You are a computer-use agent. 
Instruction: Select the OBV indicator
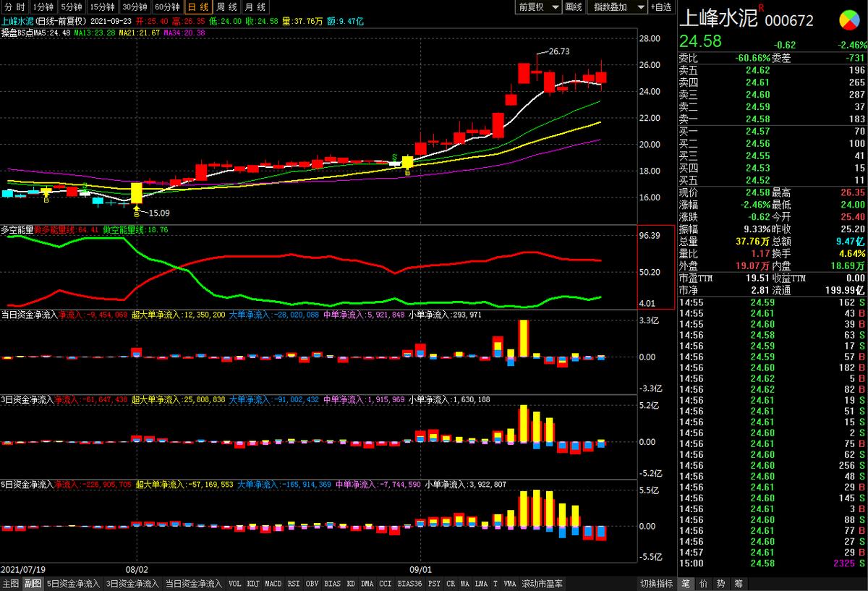pos(312,584)
